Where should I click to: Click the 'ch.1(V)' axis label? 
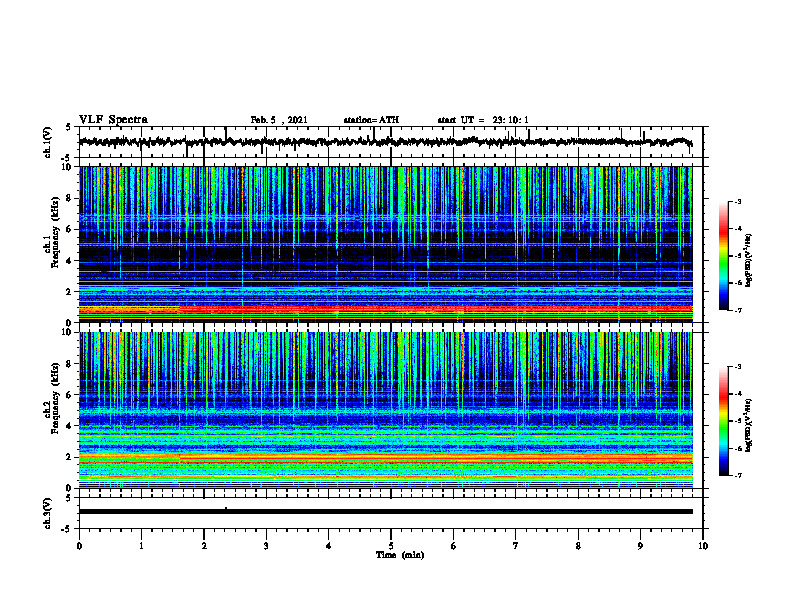(x=48, y=142)
